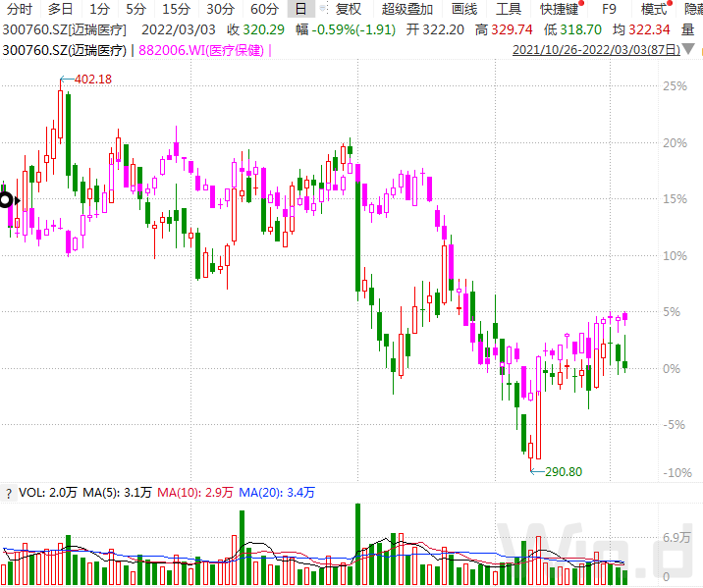Open the 超级叠加 overlay menu
The image size is (703, 588).
click(x=406, y=9)
